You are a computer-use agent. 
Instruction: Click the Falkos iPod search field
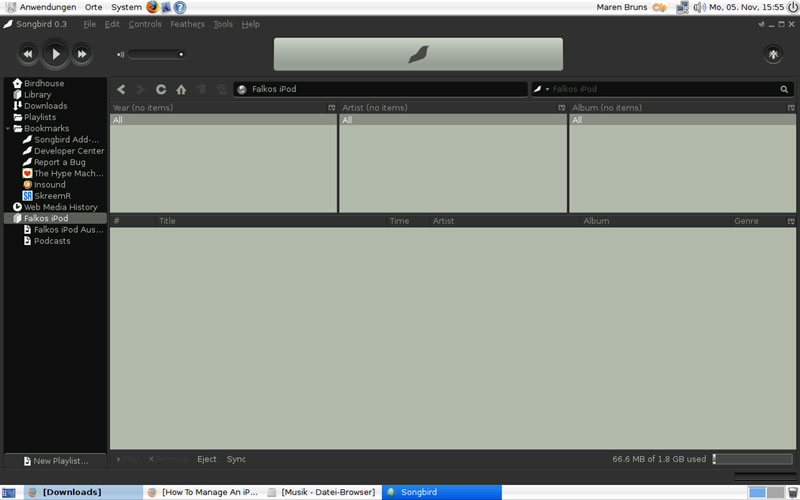click(663, 89)
